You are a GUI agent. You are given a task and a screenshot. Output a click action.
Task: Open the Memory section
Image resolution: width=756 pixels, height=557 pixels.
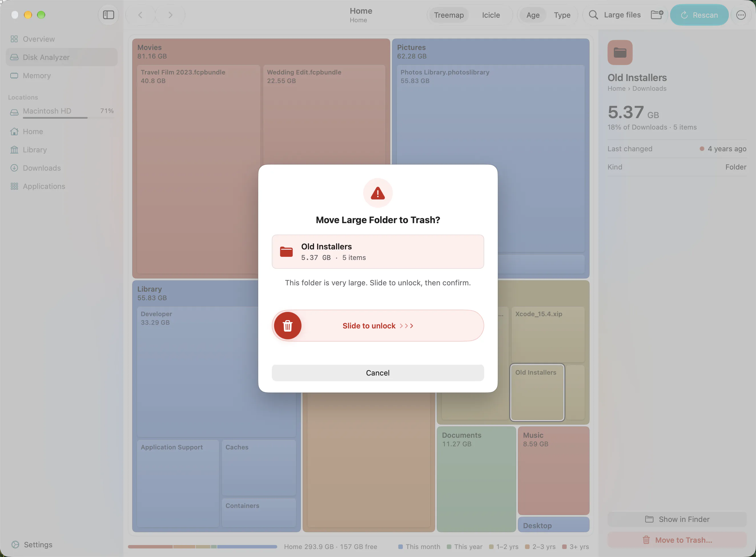click(x=62, y=76)
